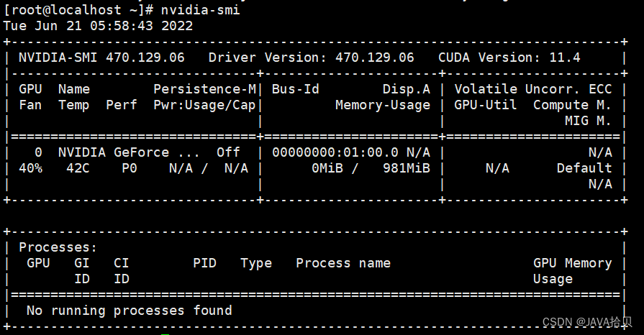Click the Persistence-M column header
644x335 pixels.
[204, 89]
